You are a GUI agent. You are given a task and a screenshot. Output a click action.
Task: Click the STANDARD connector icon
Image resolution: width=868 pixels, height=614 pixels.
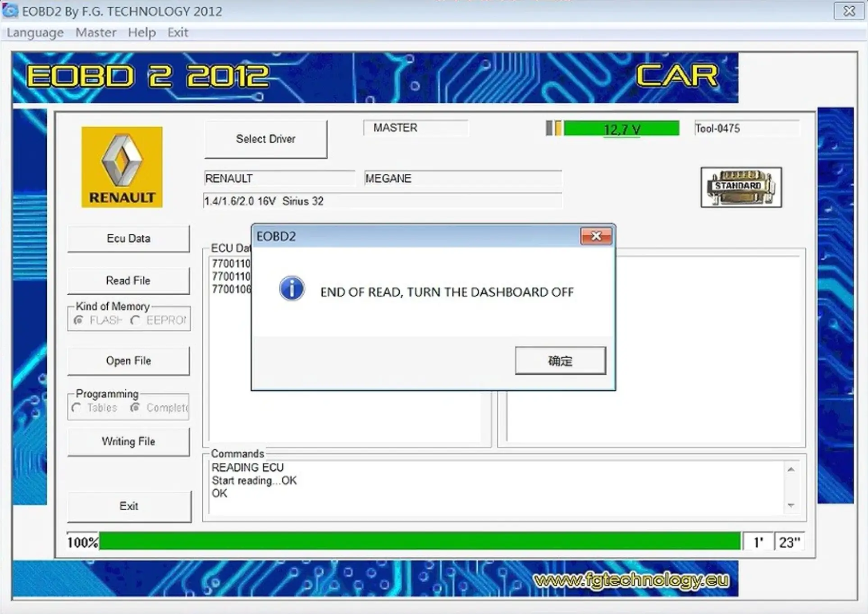(741, 187)
